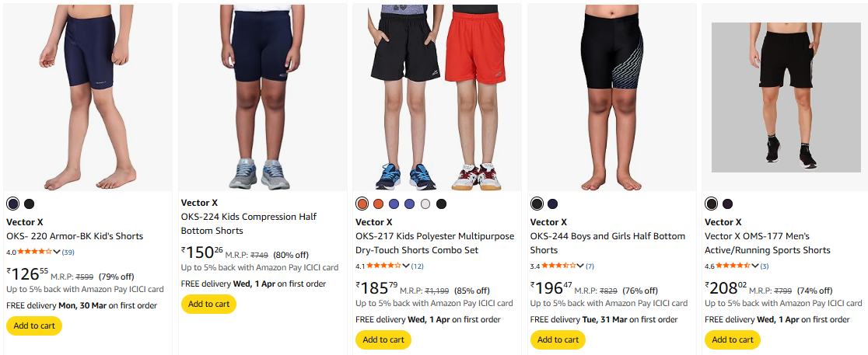This screenshot has height=355, width=868.
Task: Click the star rating of OKS-217 combo set
Action: pyautogui.click(x=383, y=266)
